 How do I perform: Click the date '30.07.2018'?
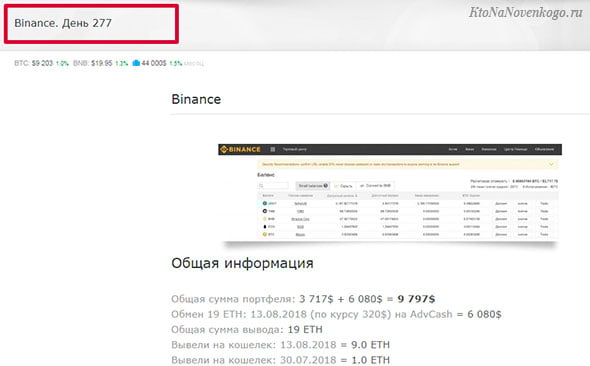pyautogui.click(x=308, y=360)
